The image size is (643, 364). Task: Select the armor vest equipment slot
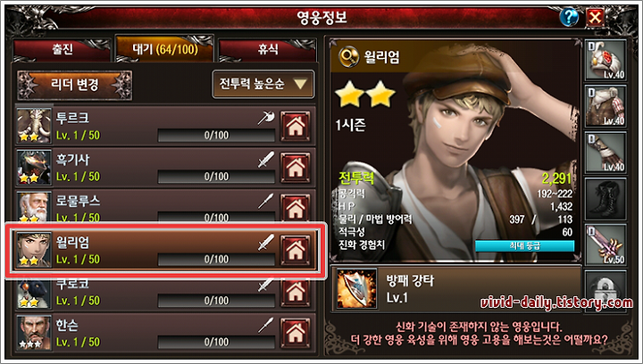tap(605, 106)
